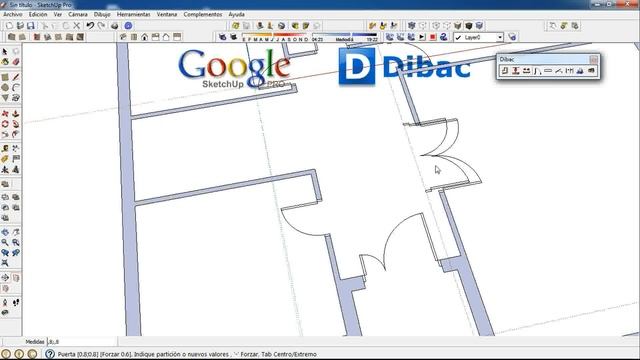Select the Orbit camera tool
The image size is (640, 360).
click(x=5, y=232)
